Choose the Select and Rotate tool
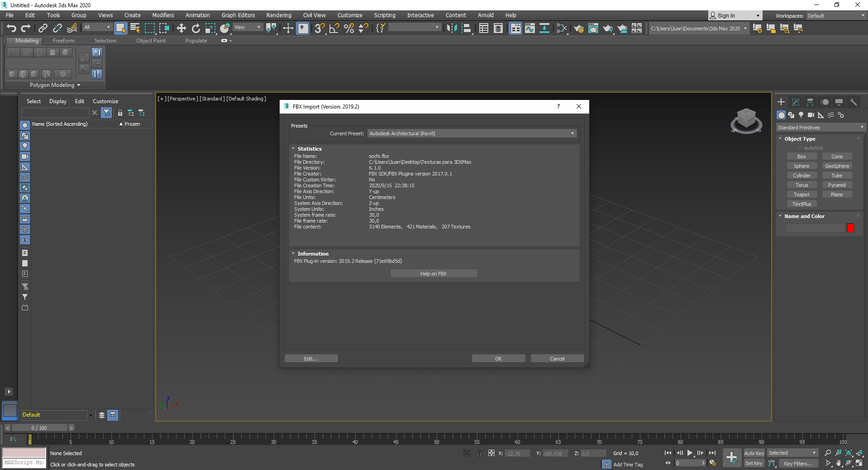The height and width of the screenshot is (470, 868). point(196,28)
